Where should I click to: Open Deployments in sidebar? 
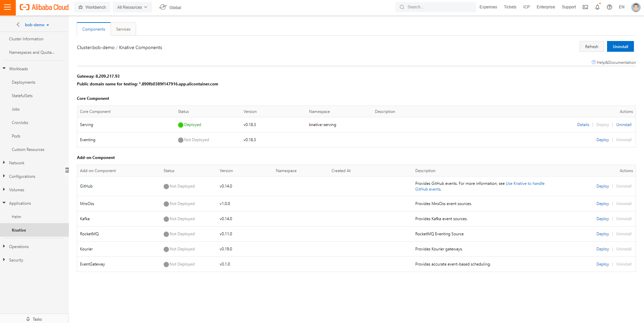click(24, 82)
